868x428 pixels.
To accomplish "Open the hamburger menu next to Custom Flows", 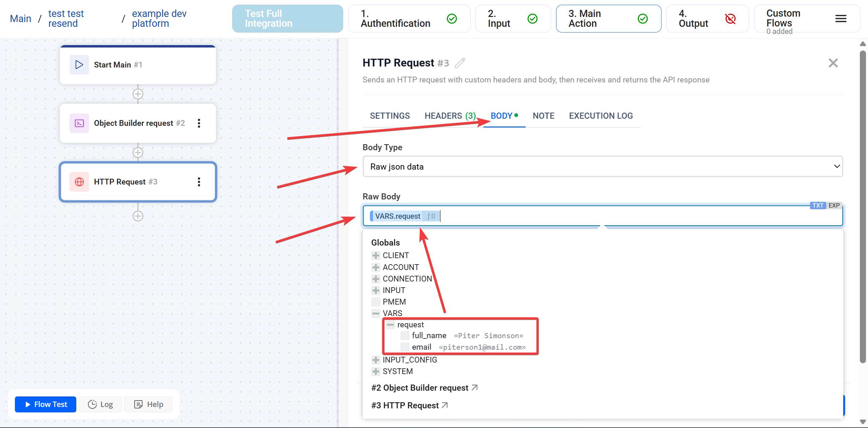I will tap(841, 19).
